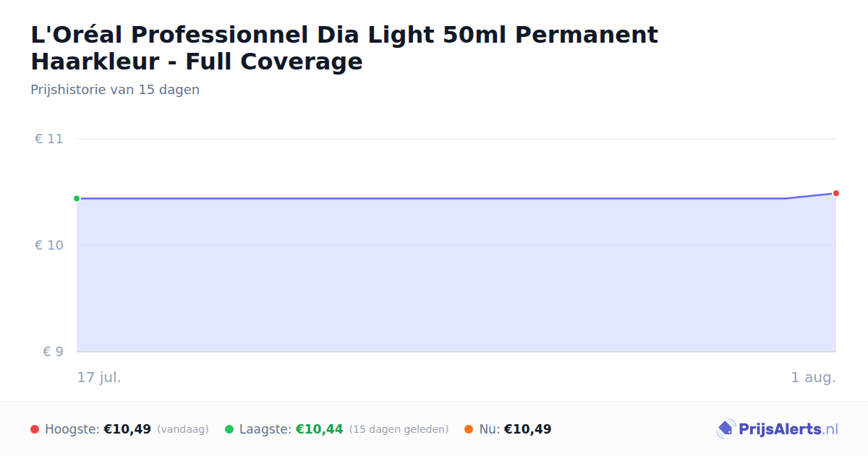Screen dimensions: 868x456
Task: Click the Prijshistorie van 15 dagen subtitle
Action: [x=115, y=90]
